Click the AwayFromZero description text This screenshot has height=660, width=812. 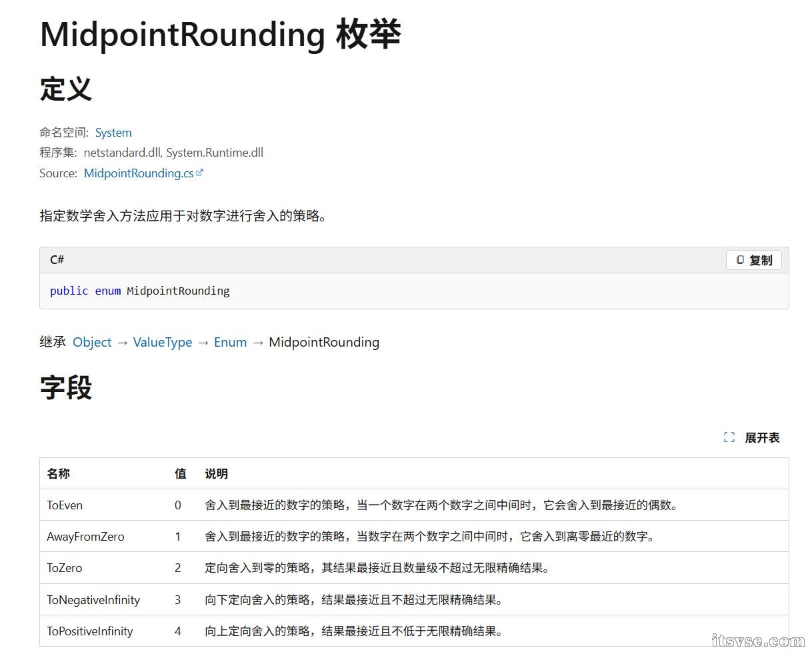point(430,537)
